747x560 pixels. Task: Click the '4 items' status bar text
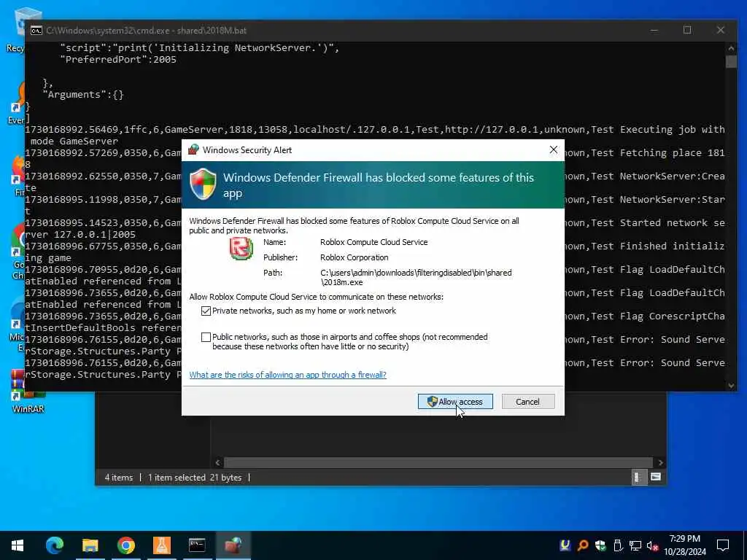click(119, 477)
